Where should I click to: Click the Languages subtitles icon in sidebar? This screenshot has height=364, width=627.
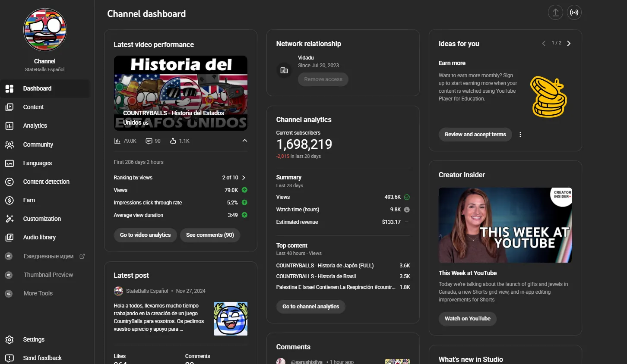[9, 163]
